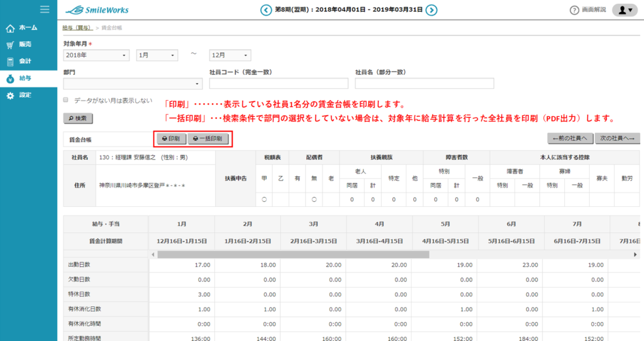Viewport: 644px width, 341px height.
Task: Focus the 社員コード input field
Action: pos(279,84)
